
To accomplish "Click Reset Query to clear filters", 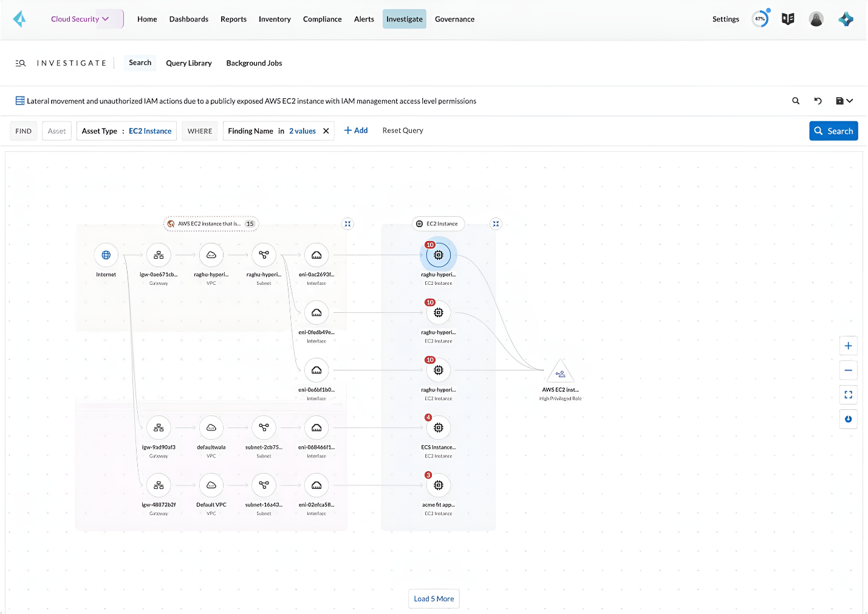I will (x=402, y=130).
